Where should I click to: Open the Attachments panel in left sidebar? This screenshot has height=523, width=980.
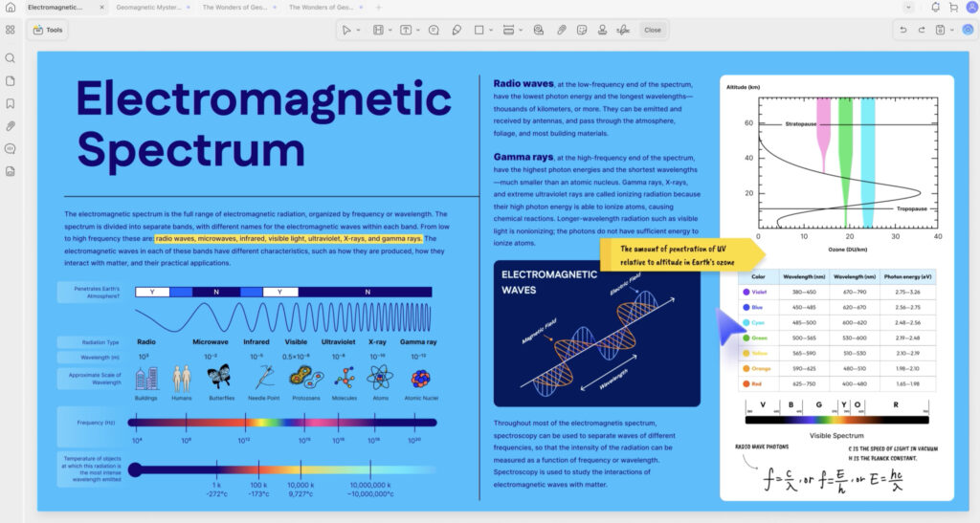click(10, 126)
